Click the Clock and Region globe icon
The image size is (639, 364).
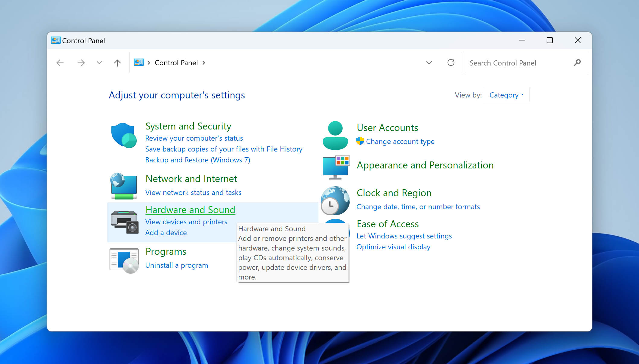335,200
